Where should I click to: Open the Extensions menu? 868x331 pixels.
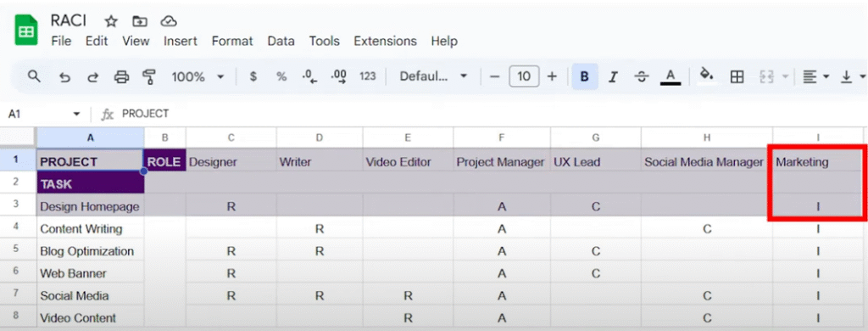386,41
